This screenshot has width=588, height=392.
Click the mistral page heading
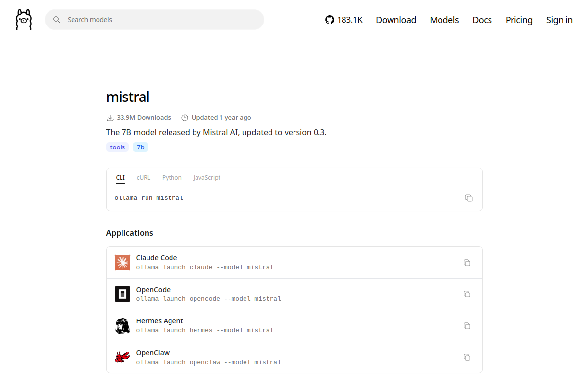pyautogui.click(x=128, y=97)
